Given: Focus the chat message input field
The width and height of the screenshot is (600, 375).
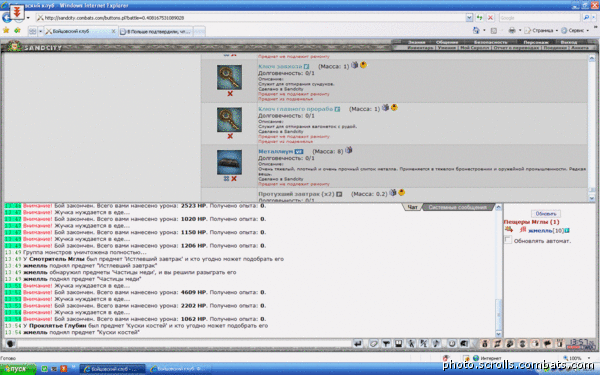Looking at the screenshot, I should (184, 344).
